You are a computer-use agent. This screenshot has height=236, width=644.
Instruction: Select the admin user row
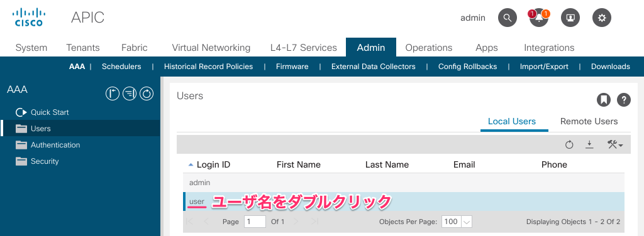tap(404, 183)
